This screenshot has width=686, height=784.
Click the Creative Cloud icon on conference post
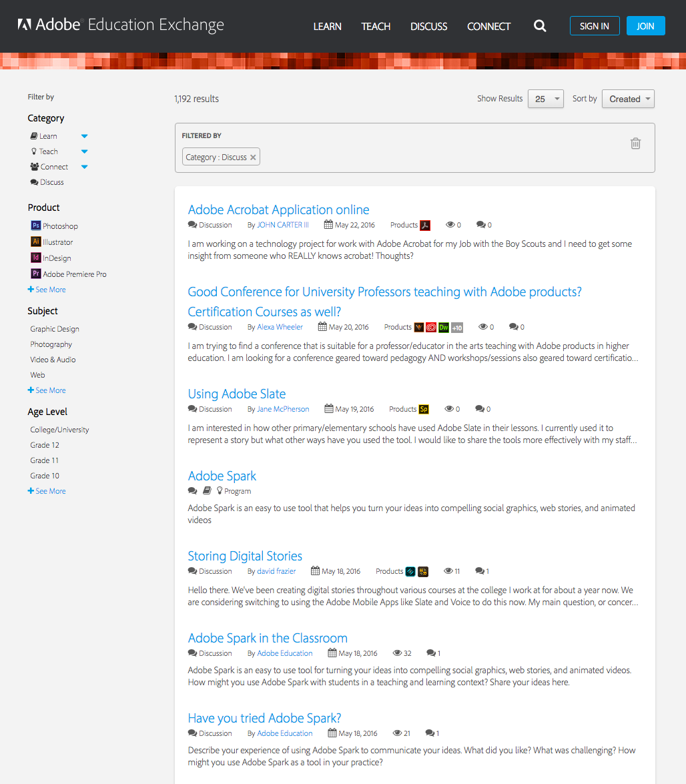pos(431,328)
